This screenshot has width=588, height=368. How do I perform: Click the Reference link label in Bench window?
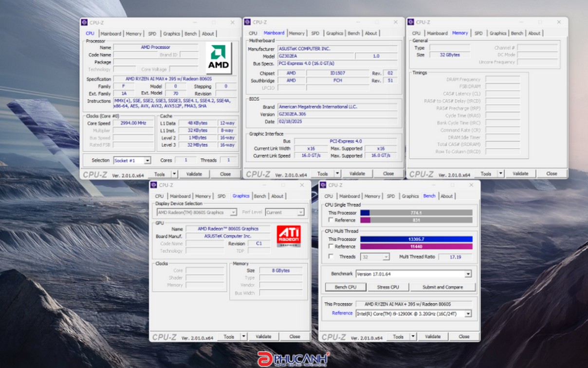tap(342, 313)
